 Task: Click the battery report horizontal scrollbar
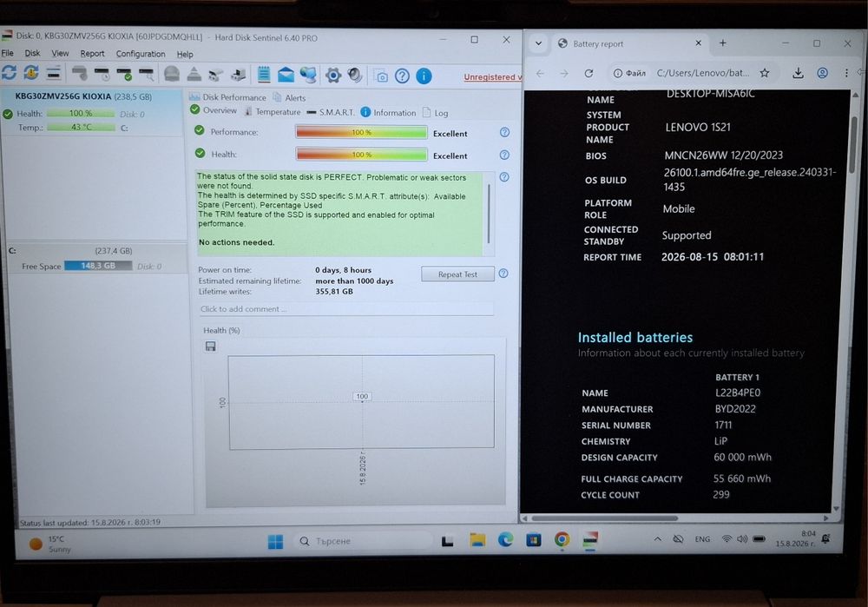pos(604,518)
